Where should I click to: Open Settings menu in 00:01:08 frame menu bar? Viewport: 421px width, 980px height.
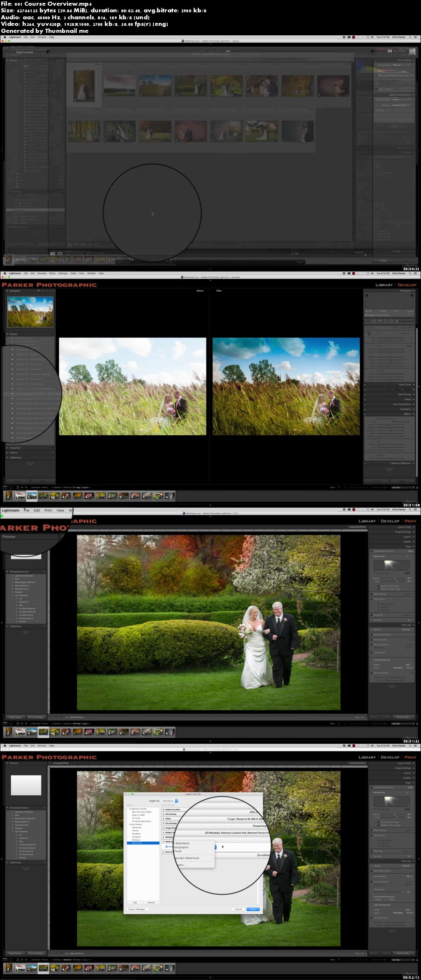pyautogui.click(x=62, y=273)
